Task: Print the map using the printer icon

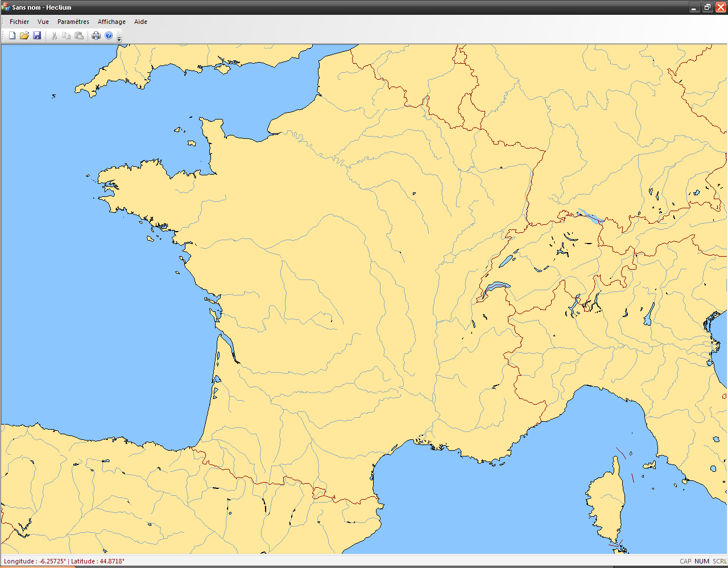Action: (96, 36)
